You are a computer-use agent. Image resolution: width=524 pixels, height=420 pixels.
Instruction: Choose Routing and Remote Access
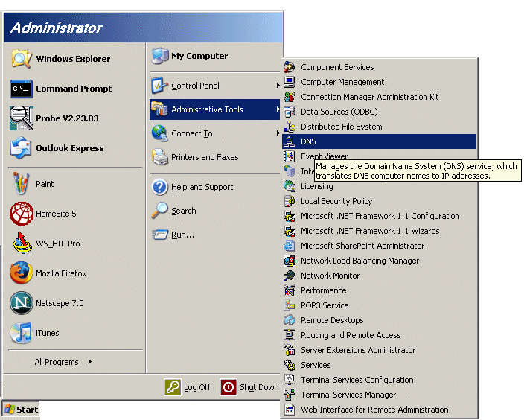(x=351, y=335)
